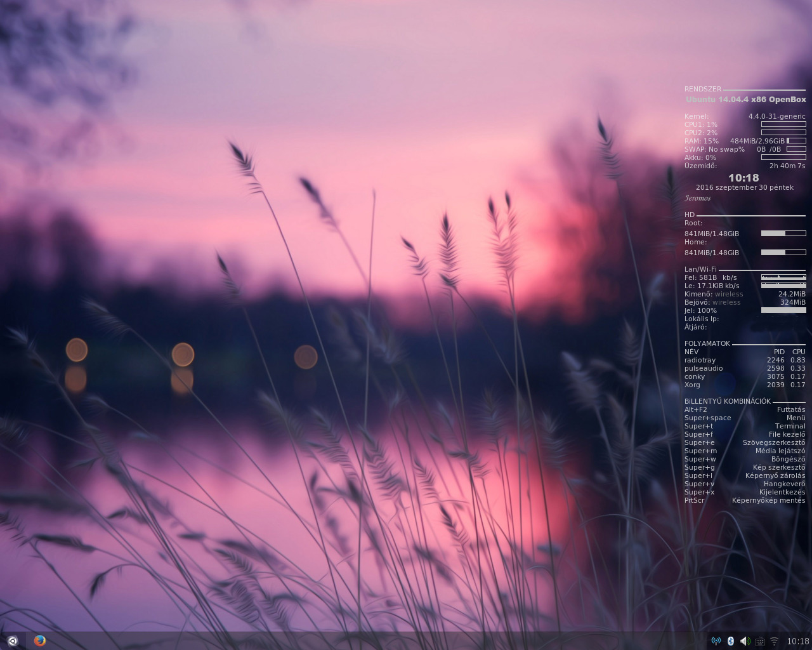
Task: Click the large conky clock '10:18'
Action: coord(743,178)
